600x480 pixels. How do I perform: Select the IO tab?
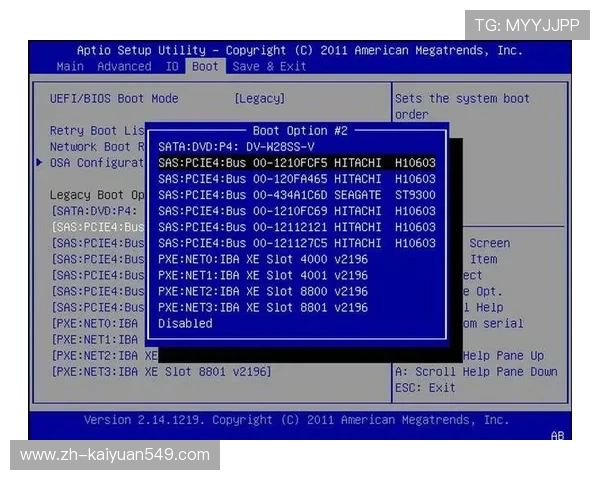tap(172, 67)
